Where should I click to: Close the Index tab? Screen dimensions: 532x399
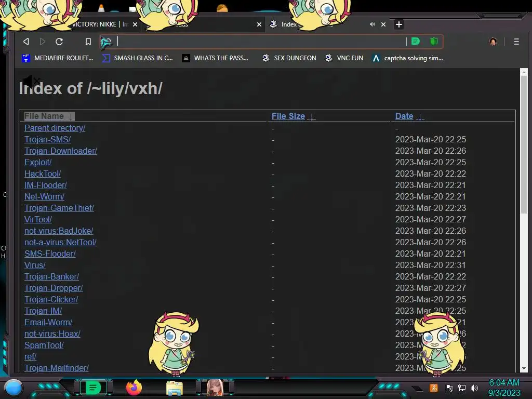(383, 24)
